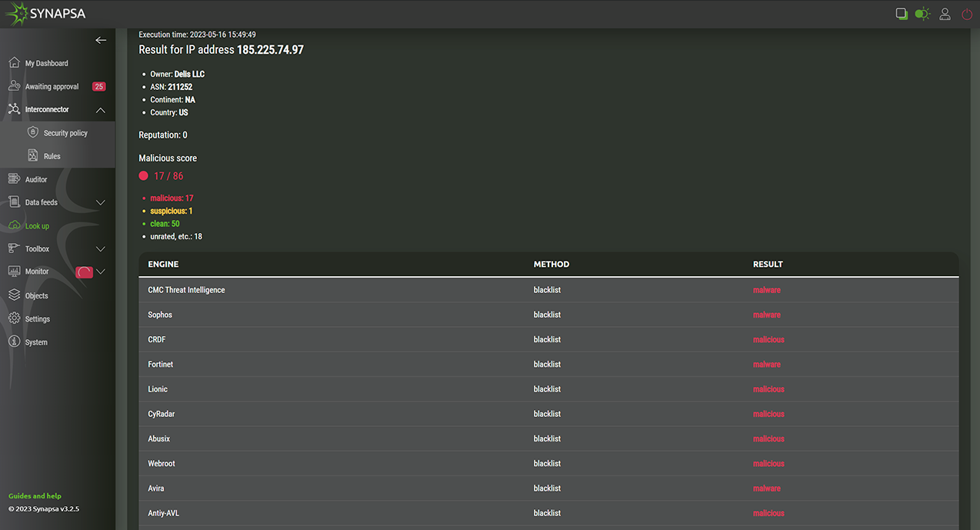Click the green Look up cloud icon

(x=14, y=225)
